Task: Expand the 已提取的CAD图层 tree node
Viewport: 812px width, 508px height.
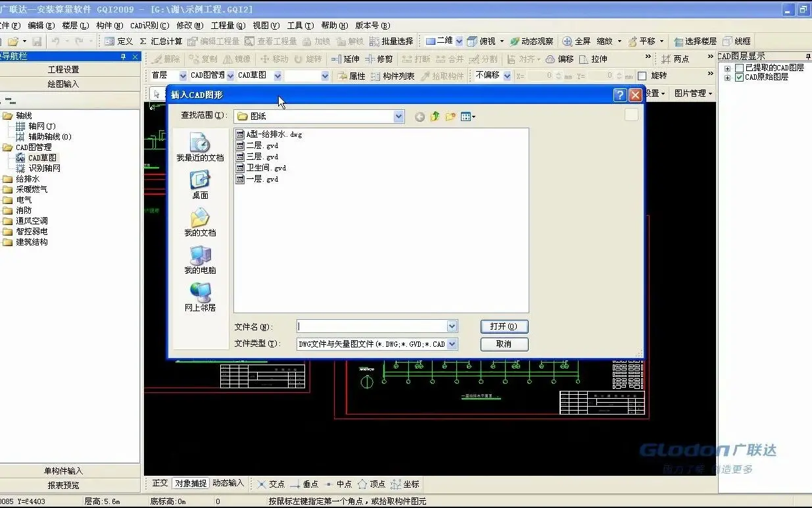Action: (x=728, y=68)
